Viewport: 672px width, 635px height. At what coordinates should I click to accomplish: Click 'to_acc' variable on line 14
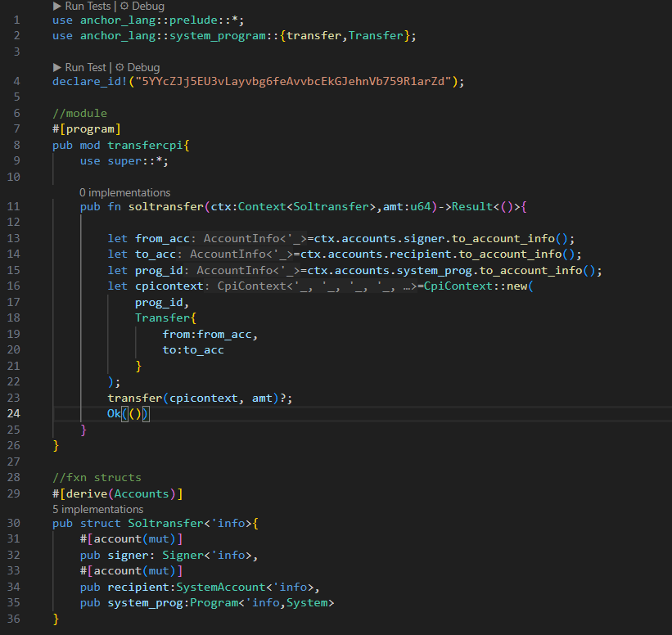click(156, 254)
